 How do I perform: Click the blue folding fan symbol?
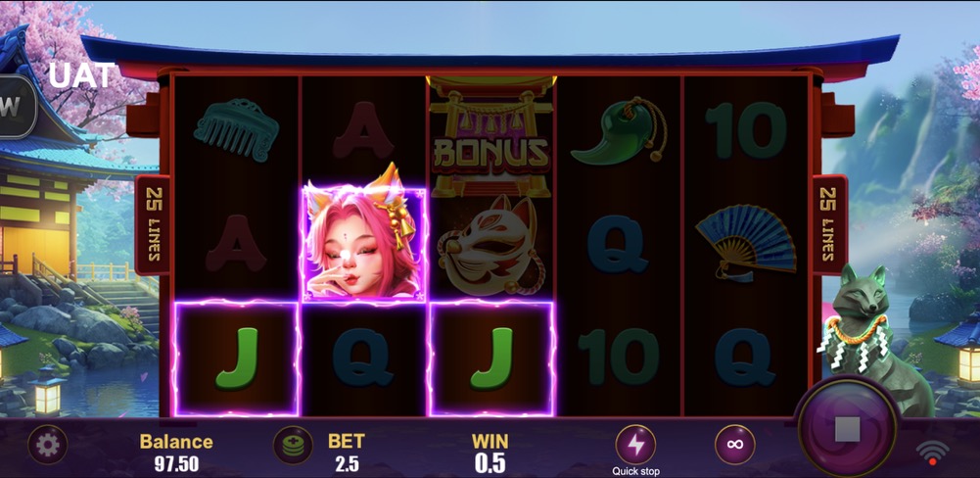pyautogui.click(x=745, y=243)
